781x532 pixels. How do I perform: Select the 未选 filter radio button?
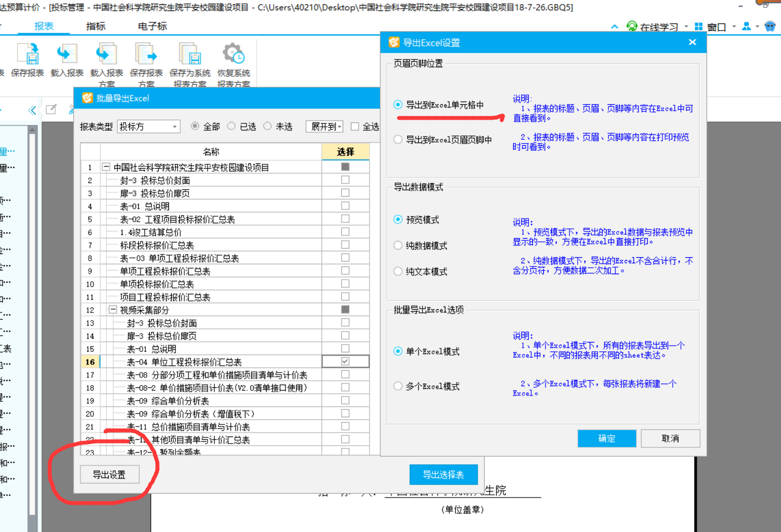tap(267, 126)
